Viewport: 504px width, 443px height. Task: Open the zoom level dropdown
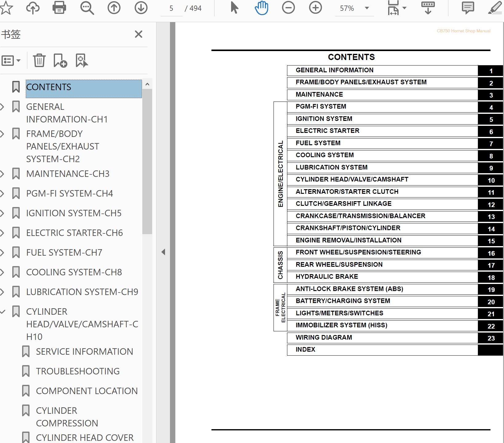(367, 8)
